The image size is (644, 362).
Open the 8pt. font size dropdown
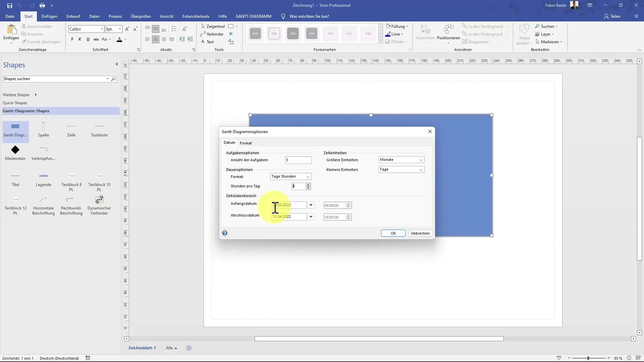click(x=120, y=29)
